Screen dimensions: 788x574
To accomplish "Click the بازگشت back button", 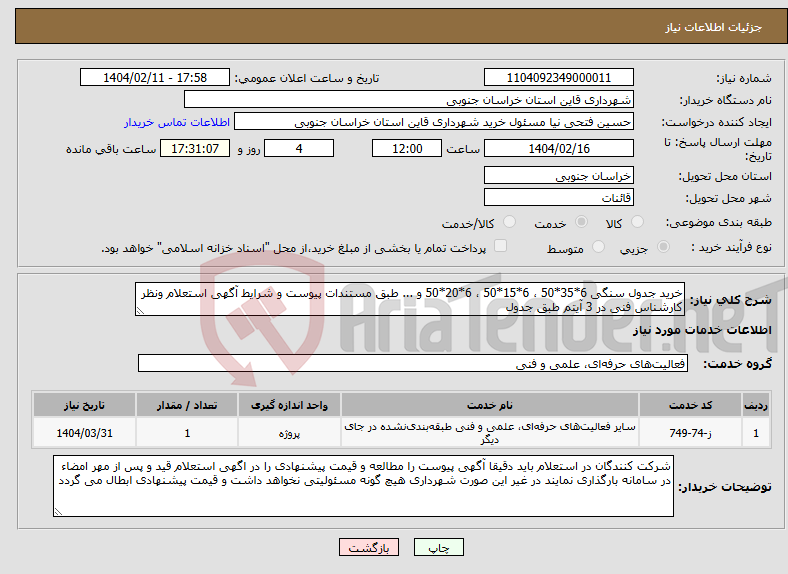I will [369, 547].
